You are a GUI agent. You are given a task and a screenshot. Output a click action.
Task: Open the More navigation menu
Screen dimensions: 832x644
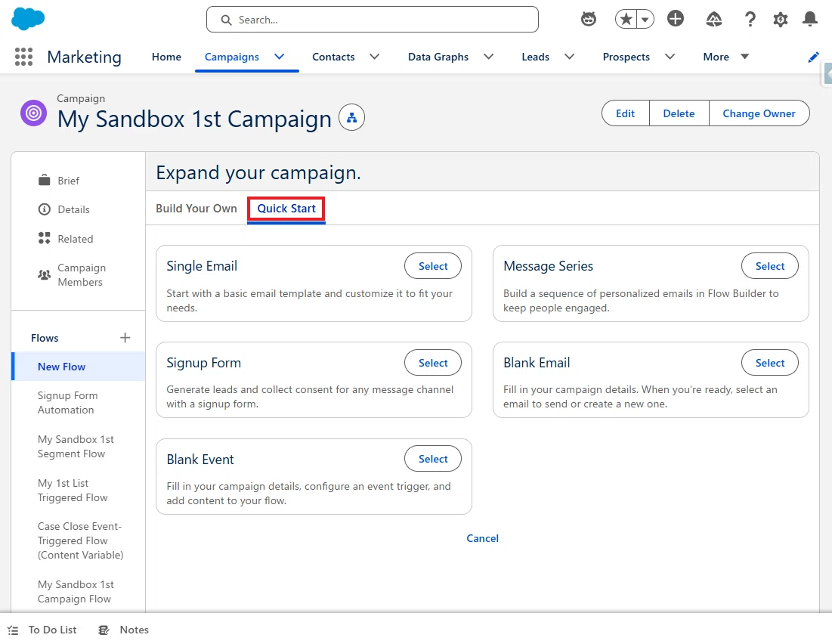tap(726, 57)
